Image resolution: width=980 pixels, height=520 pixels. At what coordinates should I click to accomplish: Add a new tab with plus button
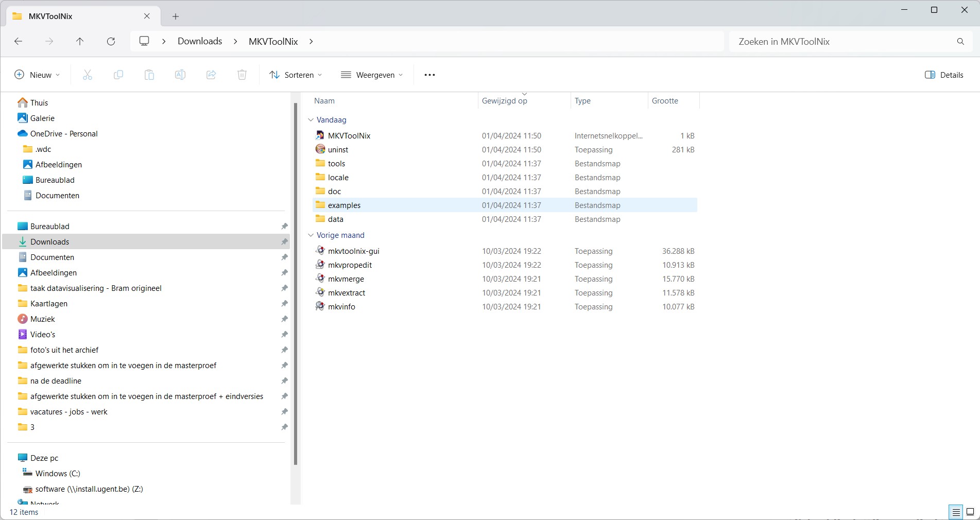click(176, 16)
